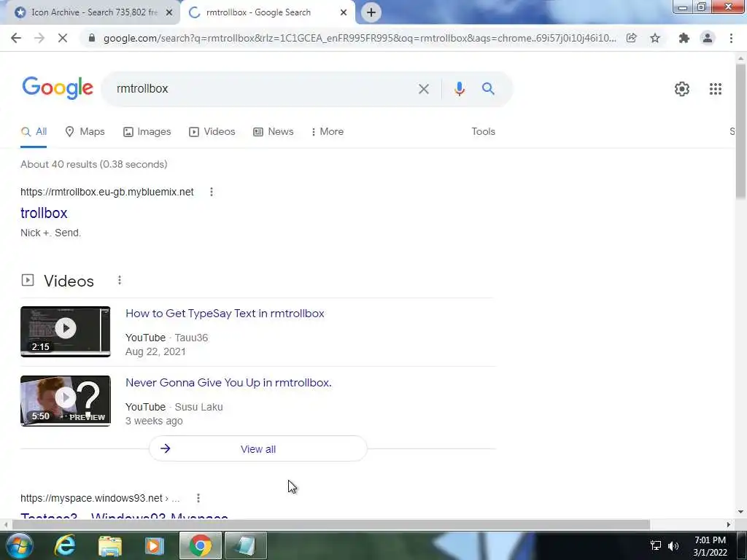Open File Explorer from taskbar
747x560 pixels.
(110, 545)
